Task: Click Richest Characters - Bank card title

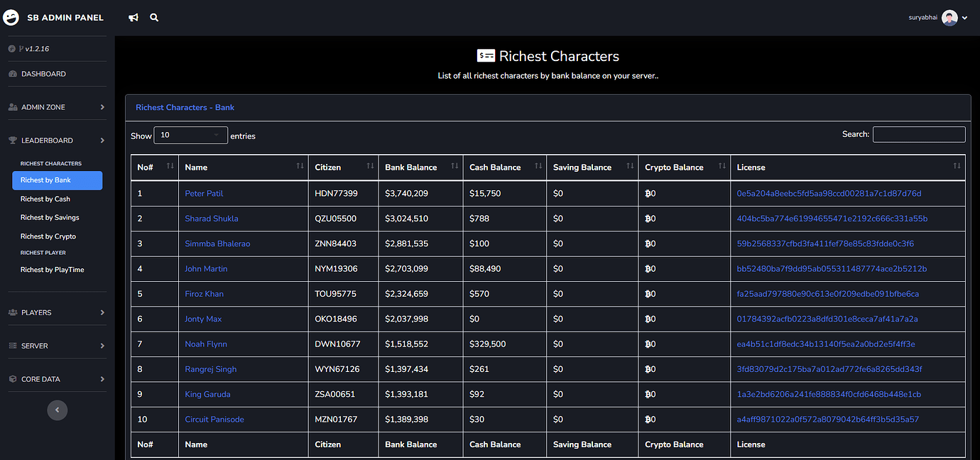Action: tap(185, 108)
